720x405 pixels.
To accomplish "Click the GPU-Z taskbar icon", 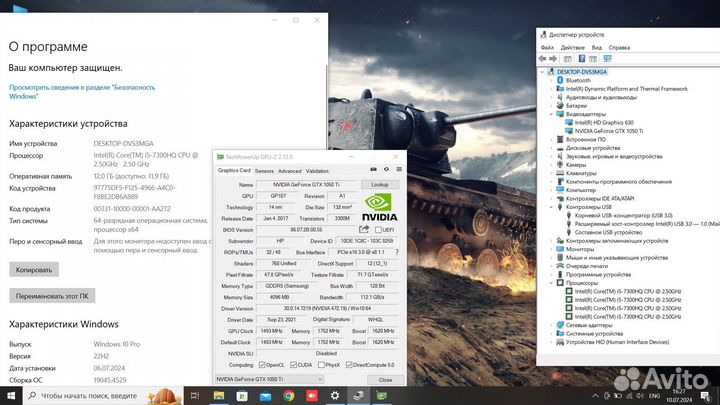I will coord(382,395).
